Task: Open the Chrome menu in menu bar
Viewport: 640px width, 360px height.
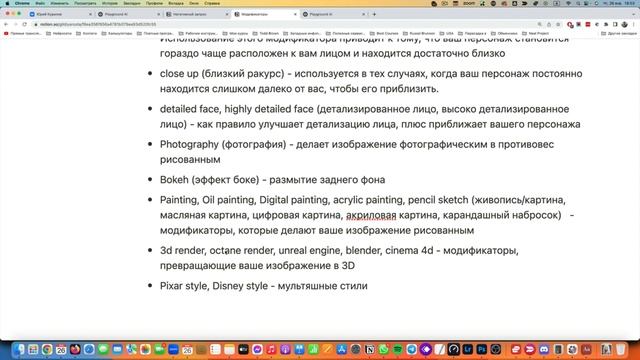Action: 22,3
